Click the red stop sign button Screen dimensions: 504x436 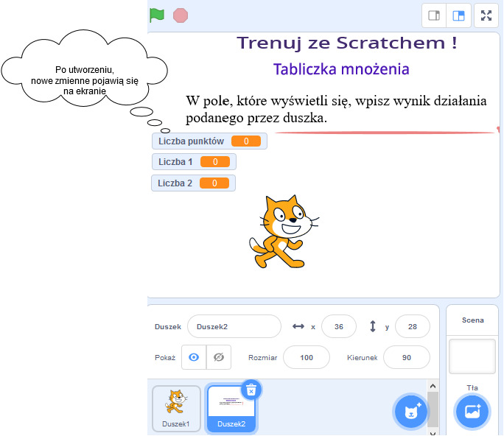tap(181, 15)
